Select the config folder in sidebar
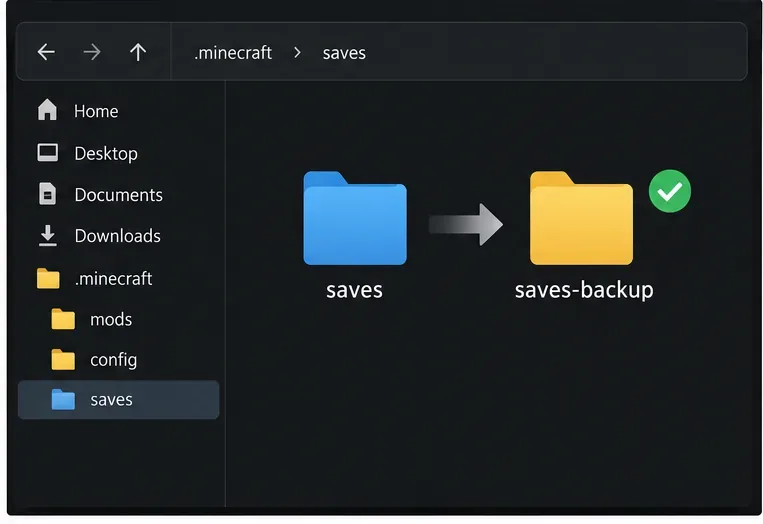Screen dimensions: 763x524 click(x=113, y=361)
